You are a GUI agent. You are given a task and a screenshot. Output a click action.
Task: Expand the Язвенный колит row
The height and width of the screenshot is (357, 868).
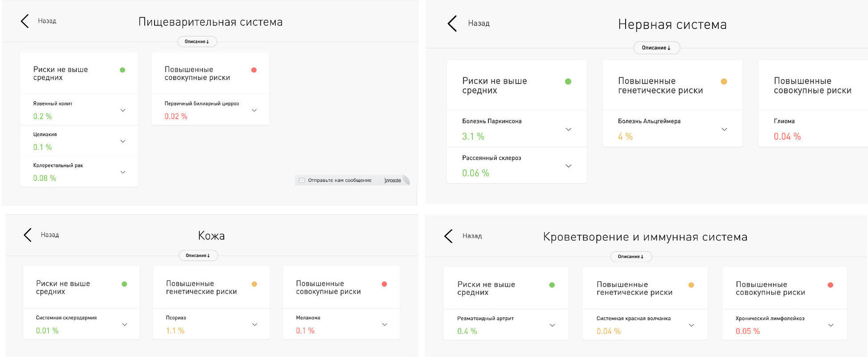(x=123, y=110)
